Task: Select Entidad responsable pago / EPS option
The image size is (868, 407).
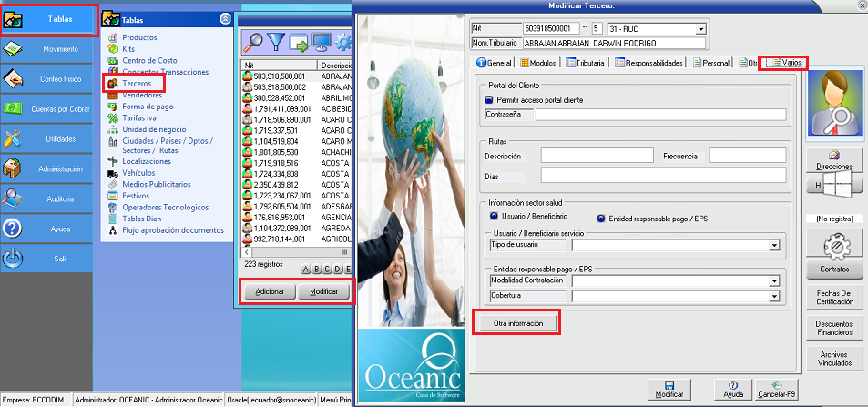Action: pyautogui.click(x=602, y=218)
